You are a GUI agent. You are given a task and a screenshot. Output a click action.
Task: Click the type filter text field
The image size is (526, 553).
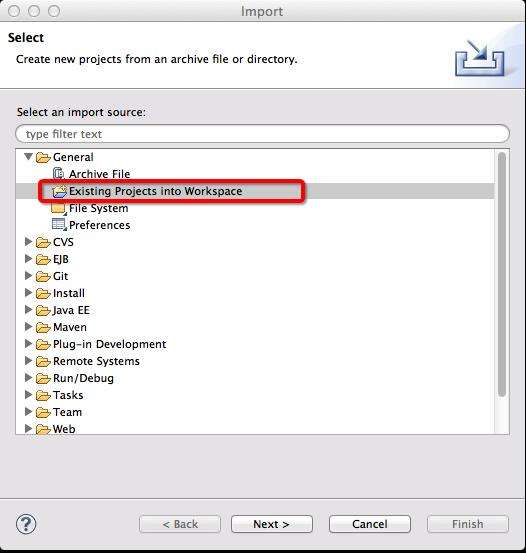(263, 134)
